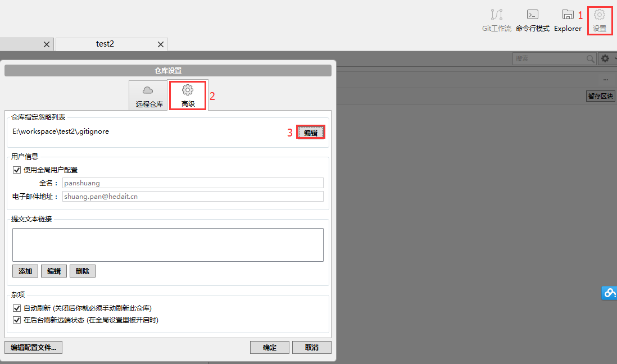The height and width of the screenshot is (364, 617).
Task: Click 编辑配置文件... button
Action: click(34, 348)
